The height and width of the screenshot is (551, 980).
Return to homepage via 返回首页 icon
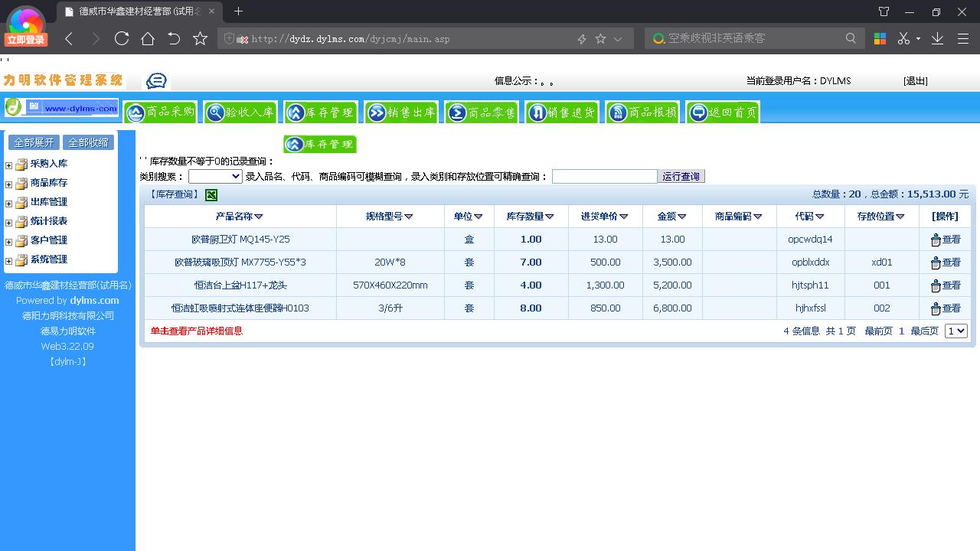(x=721, y=112)
